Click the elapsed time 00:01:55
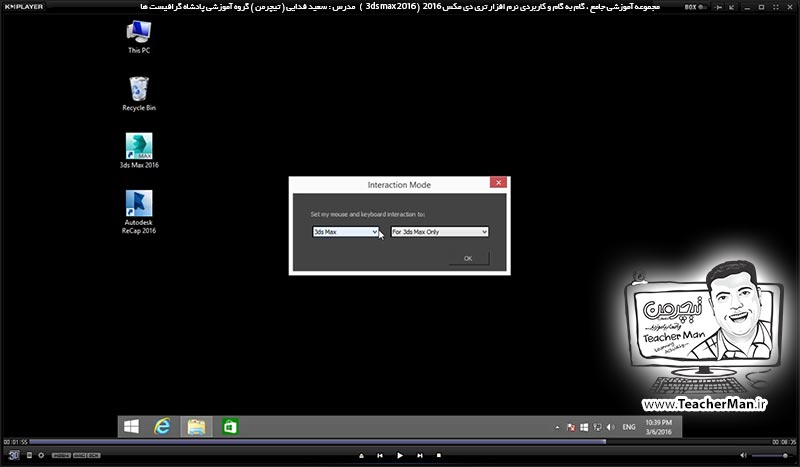The height and width of the screenshot is (467, 800). coord(15,442)
